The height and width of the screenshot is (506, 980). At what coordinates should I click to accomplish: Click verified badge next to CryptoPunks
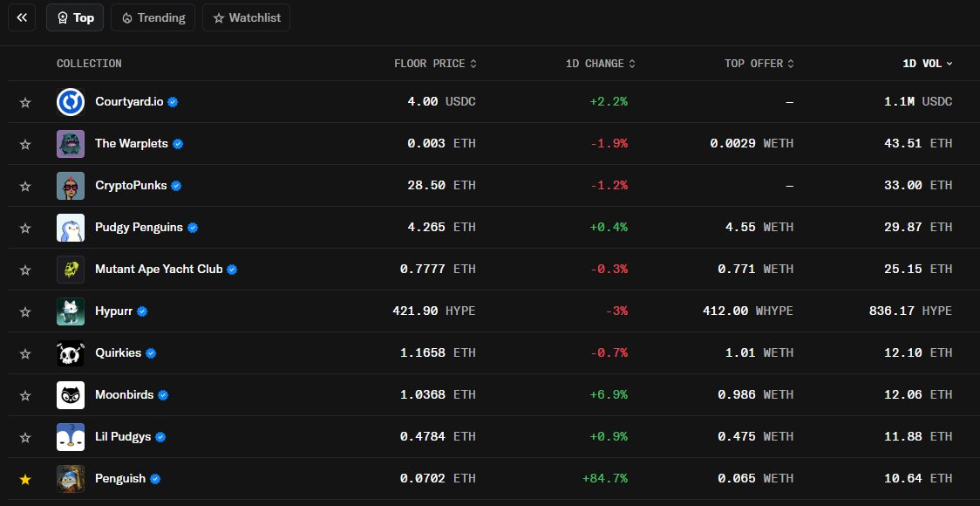176,186
